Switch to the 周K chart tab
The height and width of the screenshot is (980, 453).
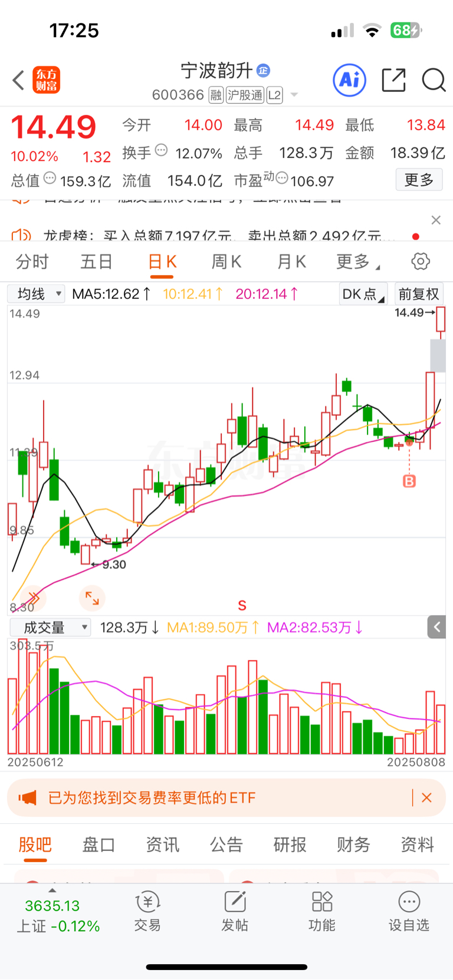tap(226, 262)
